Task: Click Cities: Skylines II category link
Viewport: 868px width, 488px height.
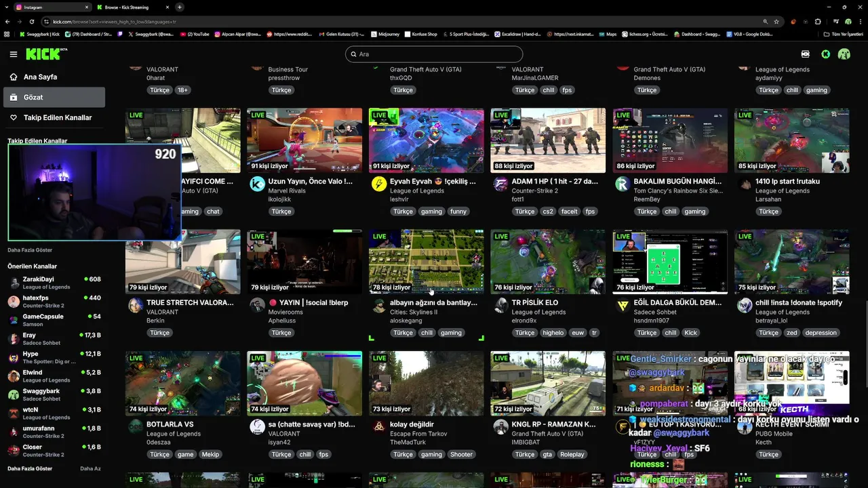Action: [x=414, y=312]
